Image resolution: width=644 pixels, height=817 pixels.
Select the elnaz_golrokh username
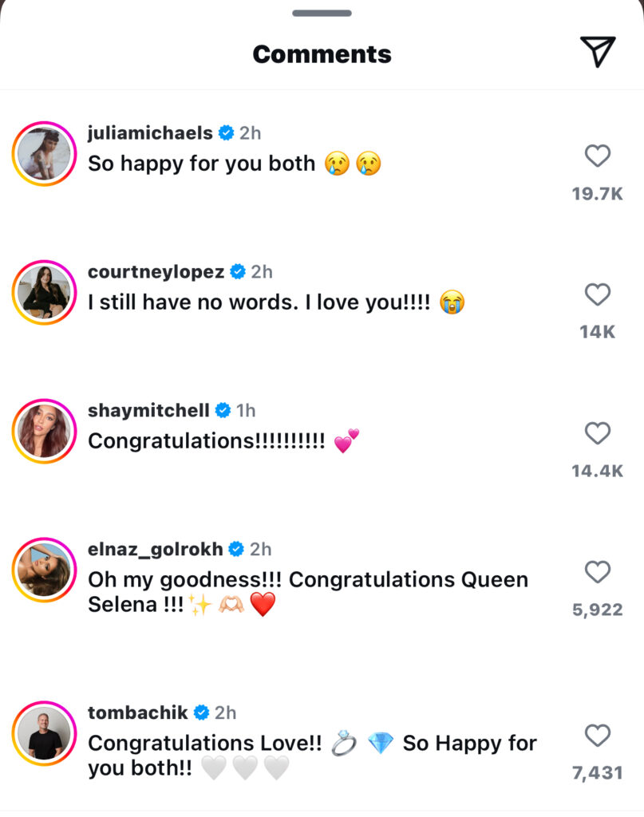pyautogui.click(x=155, y=549)
